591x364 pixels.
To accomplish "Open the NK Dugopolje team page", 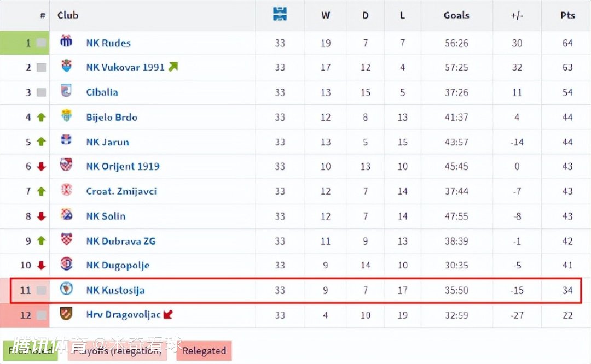I will point(118,265).
